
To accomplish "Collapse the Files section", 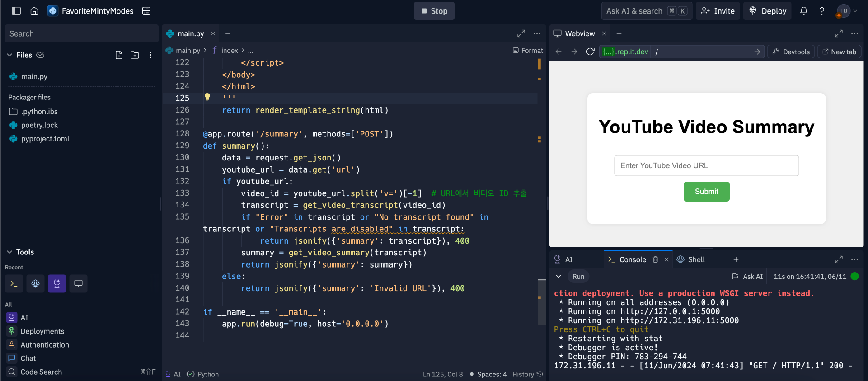I will pyautogui.click(x=9, y=55).
